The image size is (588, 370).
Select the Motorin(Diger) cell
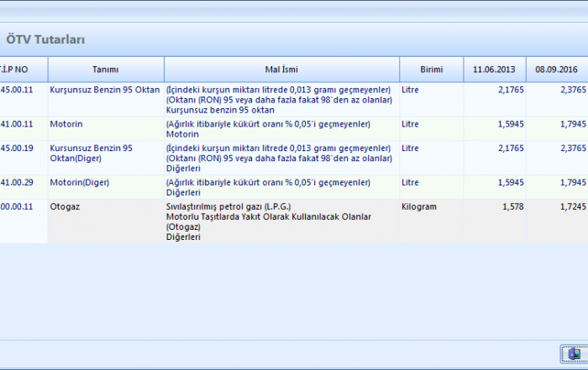pyautogui.click(x=79, y=182)
